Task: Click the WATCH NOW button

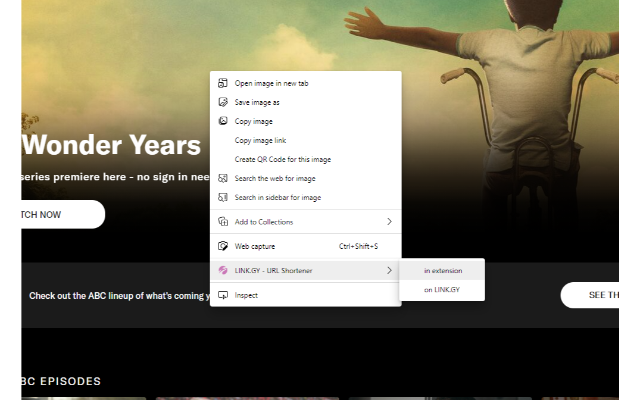Action: pos(63,214)
